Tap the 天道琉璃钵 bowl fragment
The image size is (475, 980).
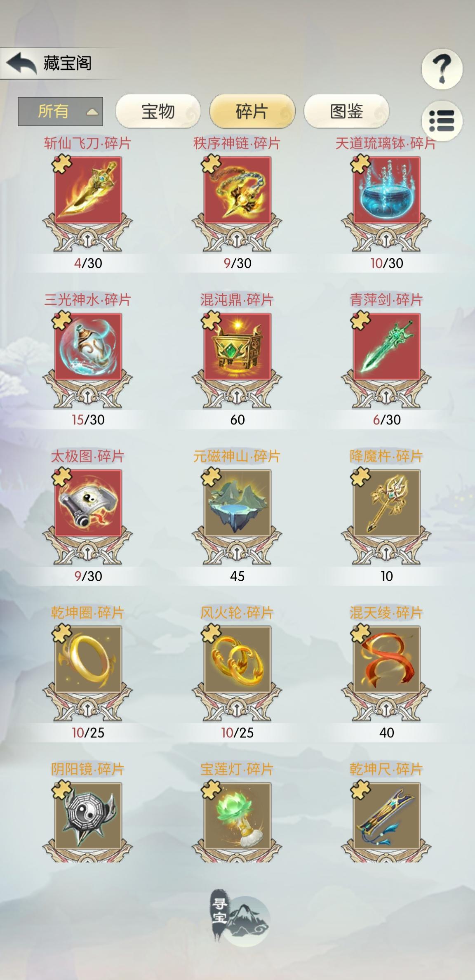point(386,190)
